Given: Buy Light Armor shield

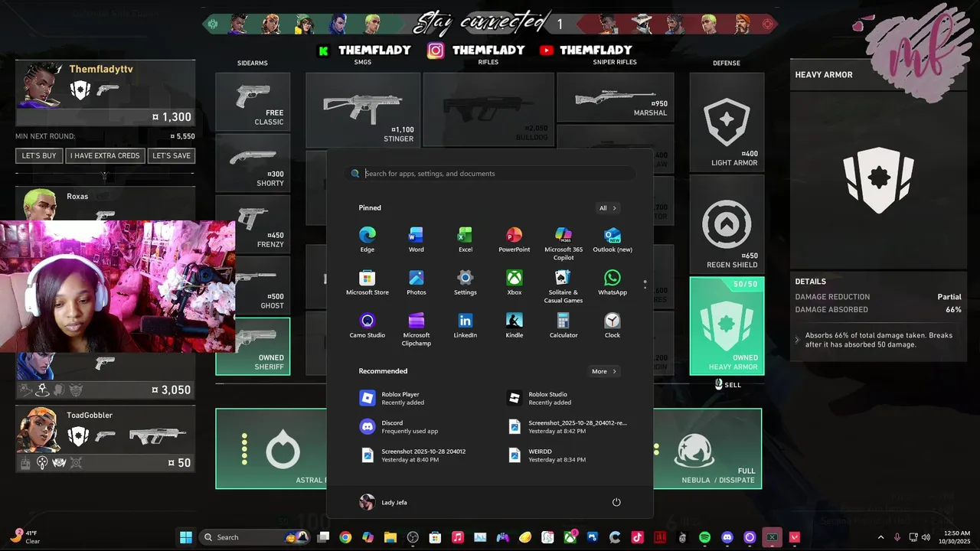Looking at the screenshot, I should point(727,121).
